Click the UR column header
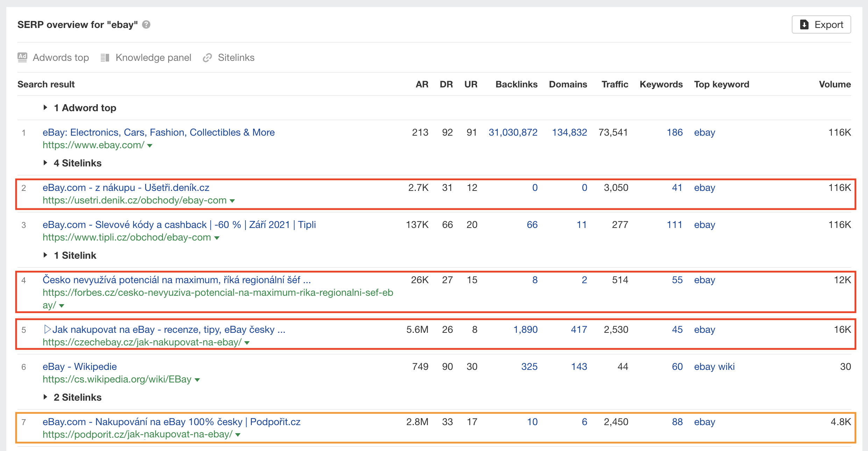This screenshot has width=868, height=451. [471, 84]
